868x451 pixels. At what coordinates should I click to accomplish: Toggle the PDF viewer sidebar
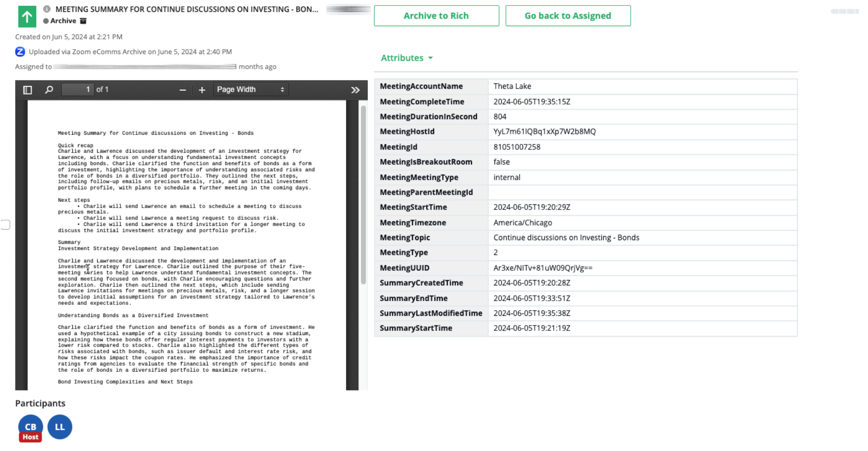point(27,90)
